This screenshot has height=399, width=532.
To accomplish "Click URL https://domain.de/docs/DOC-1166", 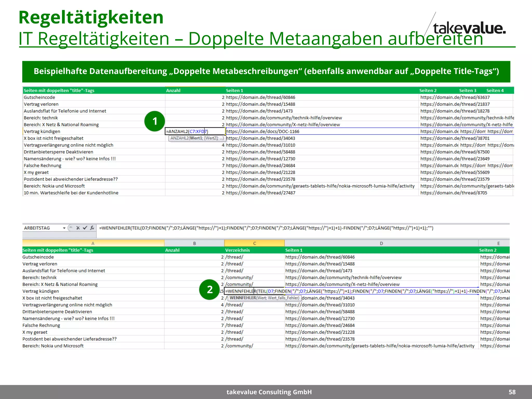I will (x=263, y=131).
